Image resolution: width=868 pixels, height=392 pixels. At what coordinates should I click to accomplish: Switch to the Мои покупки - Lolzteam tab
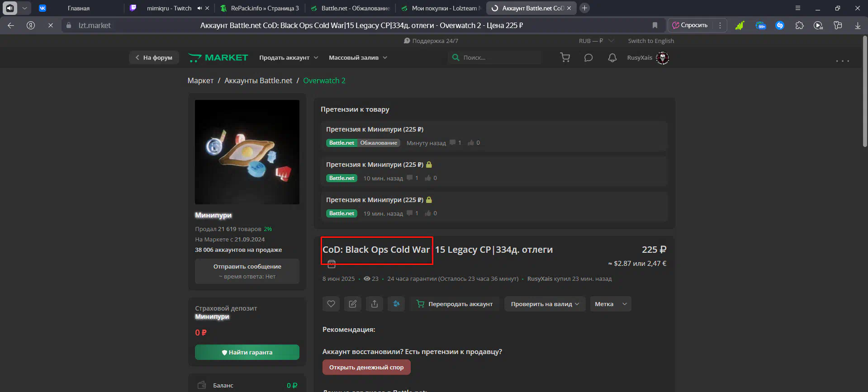tap(441, 8)
